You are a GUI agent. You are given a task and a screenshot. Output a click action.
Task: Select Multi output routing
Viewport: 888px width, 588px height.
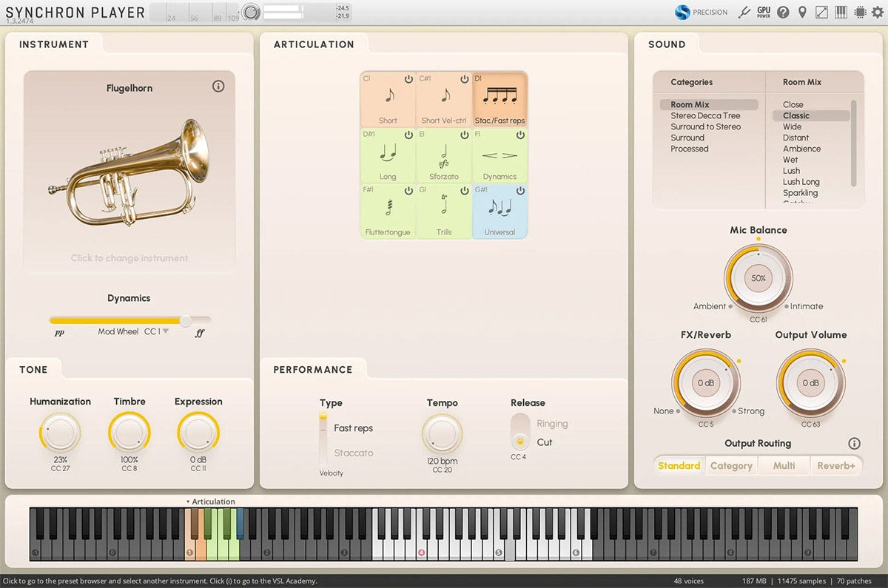coord(784,466)
